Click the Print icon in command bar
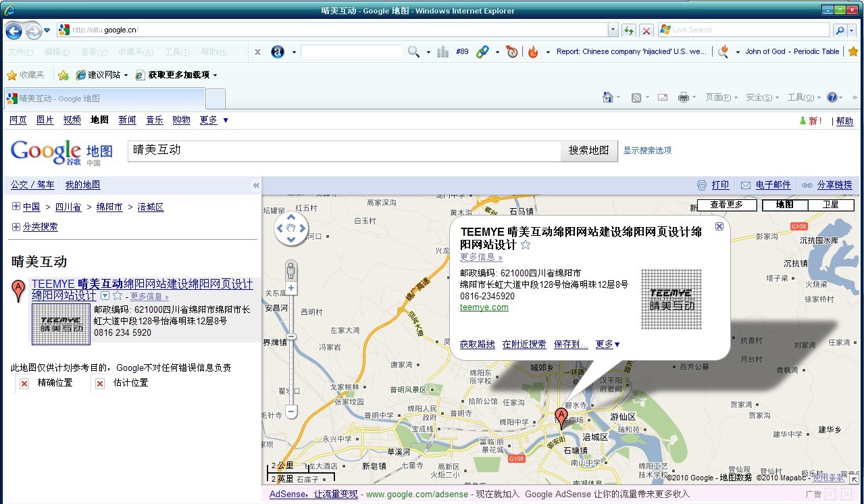 pyautogui.click(x=683, y=97)
